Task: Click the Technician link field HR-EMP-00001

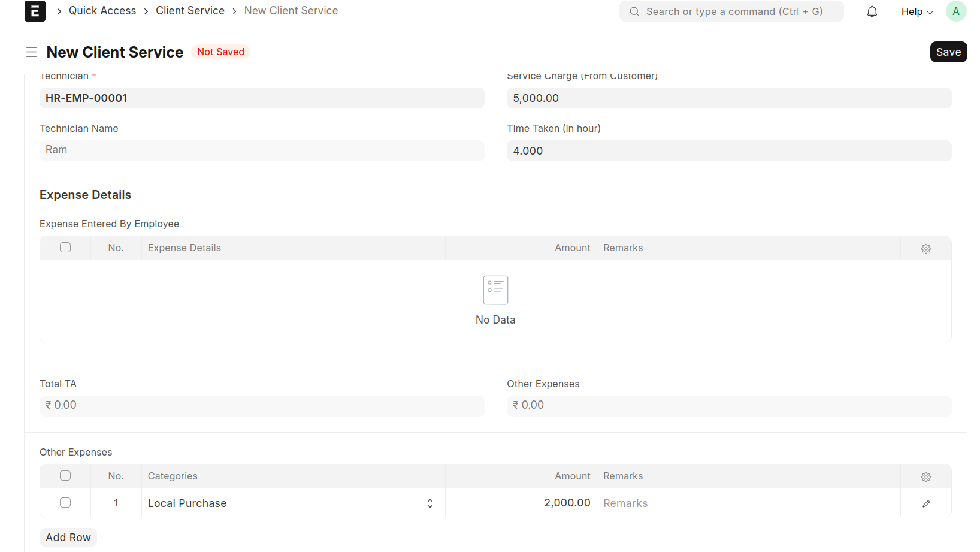Action: (x=262, y=98)
